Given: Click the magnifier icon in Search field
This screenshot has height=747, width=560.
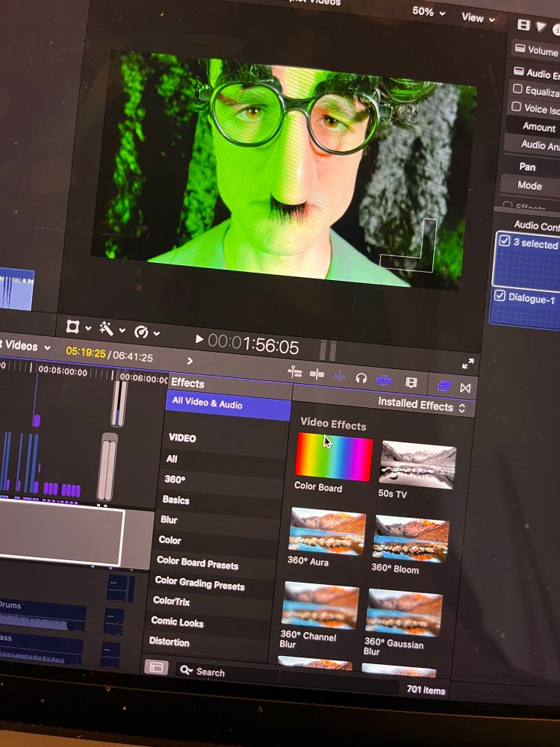Looking at the screenshot, I should point(186,670).
